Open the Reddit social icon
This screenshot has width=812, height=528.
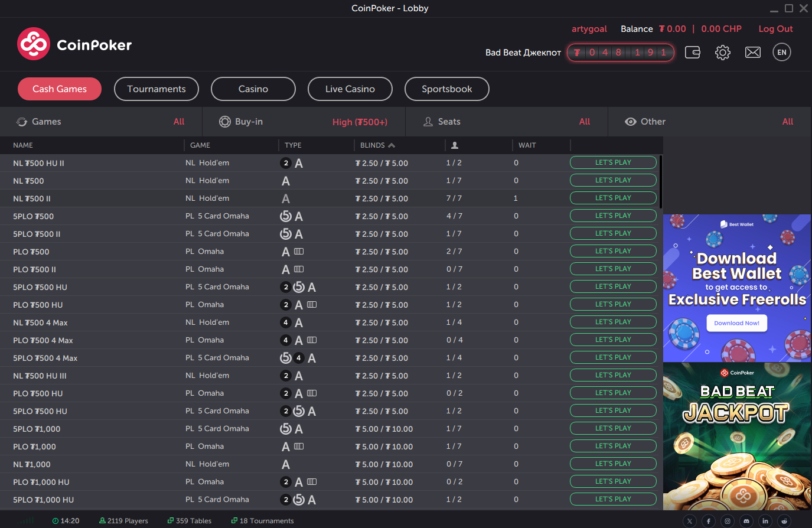[x=784, y=521]
